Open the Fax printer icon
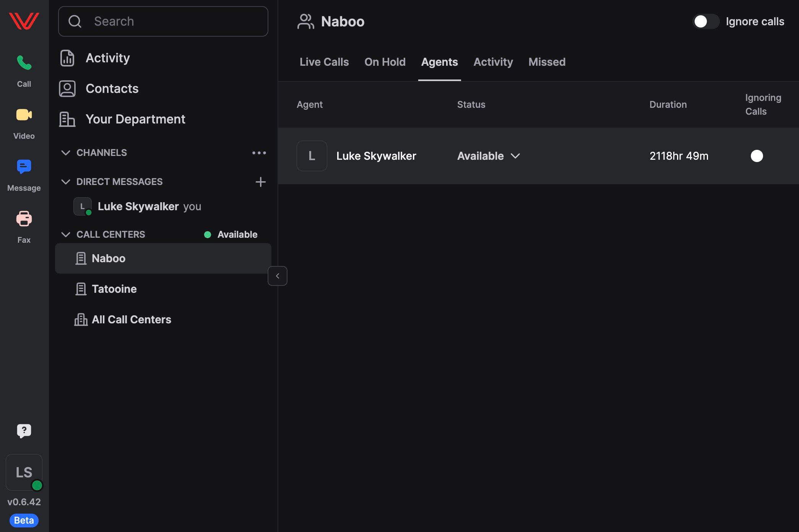This screenshot has width=799, height=532. pyautogui.click(x=24, y=219)
